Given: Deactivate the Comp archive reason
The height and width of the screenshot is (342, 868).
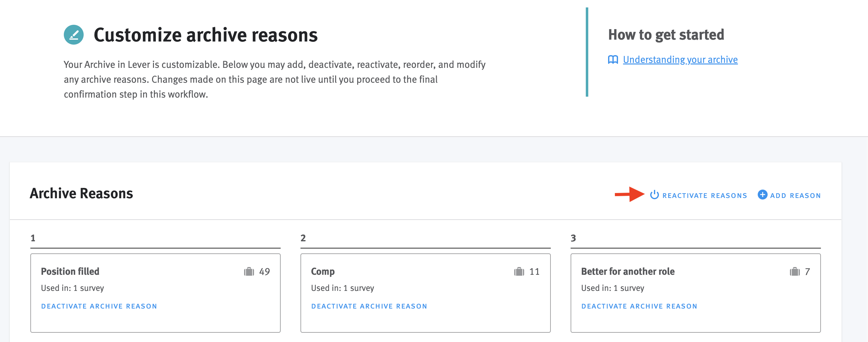Looking at the screenshot, I should tap(369, 306).
